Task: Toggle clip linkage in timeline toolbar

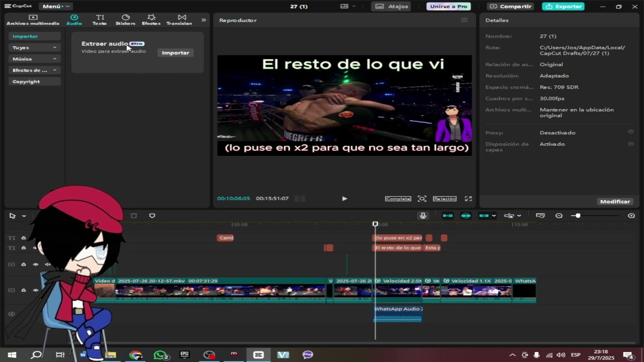Action: coord(484,216)
